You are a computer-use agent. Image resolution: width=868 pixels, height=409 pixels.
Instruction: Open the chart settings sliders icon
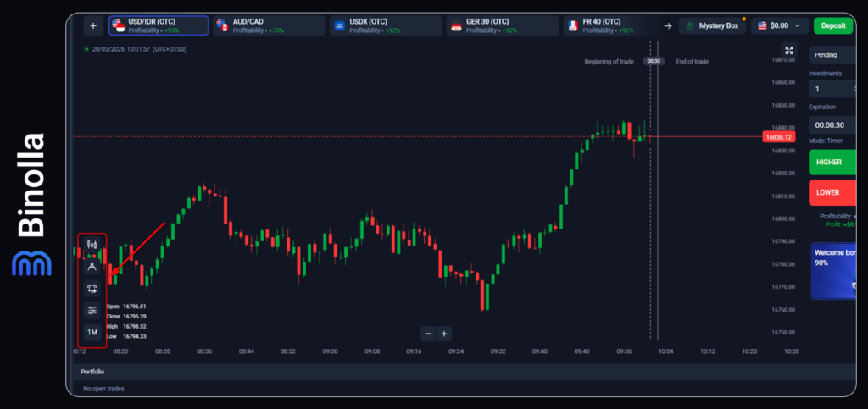tap(92, 310)
